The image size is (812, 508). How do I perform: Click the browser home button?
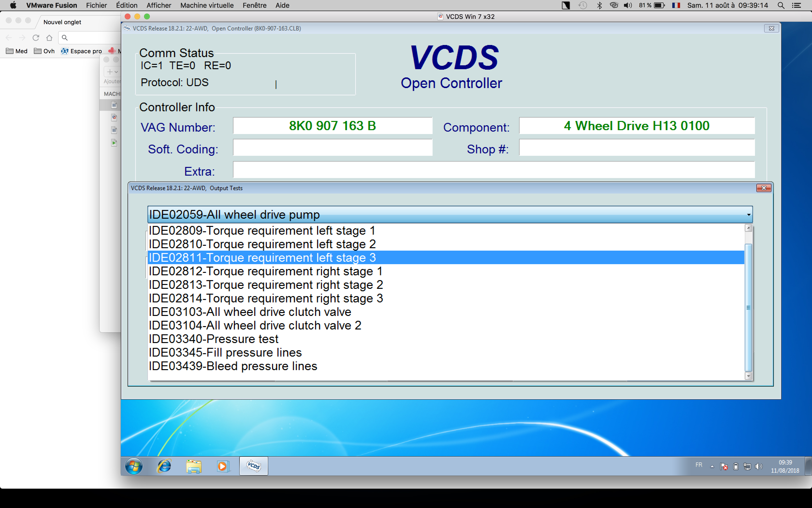(x=49, y=38)
